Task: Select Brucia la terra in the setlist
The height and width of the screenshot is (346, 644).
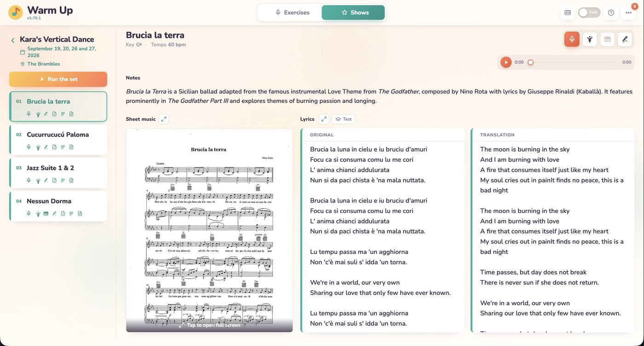Action: coord(58,106)
